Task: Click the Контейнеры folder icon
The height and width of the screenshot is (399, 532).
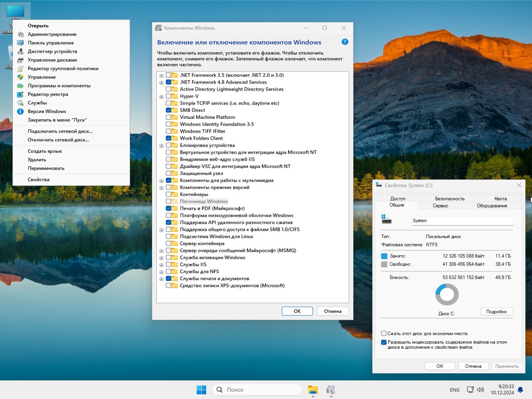Action: [x=175, y=194]
